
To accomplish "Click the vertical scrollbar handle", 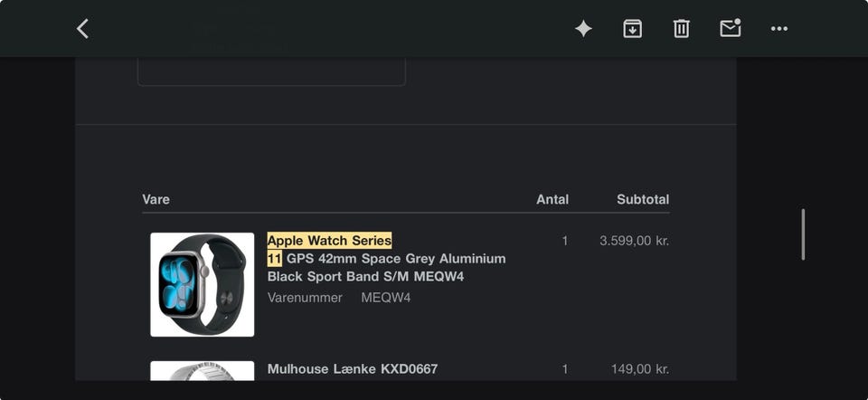I will pyautogui.click(x=803, y=234).
